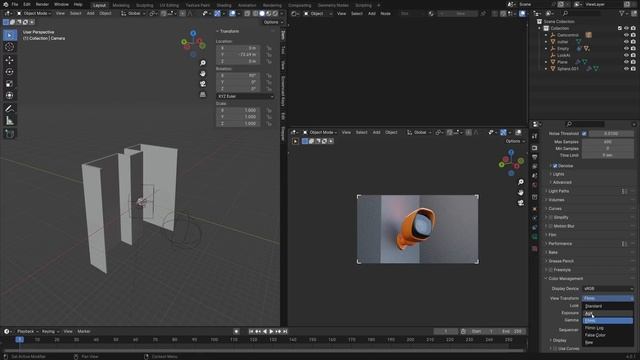This screenshot has height=360, width=640.
Task: Switch to Shading workspace tab
Action: click(224, 5)
